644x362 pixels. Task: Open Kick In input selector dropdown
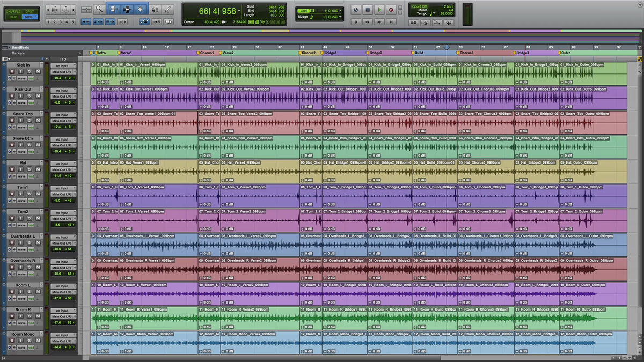pos(63,66)
